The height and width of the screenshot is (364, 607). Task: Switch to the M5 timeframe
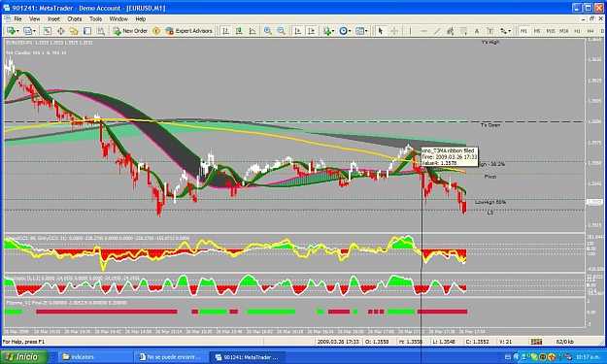(537, 31)
